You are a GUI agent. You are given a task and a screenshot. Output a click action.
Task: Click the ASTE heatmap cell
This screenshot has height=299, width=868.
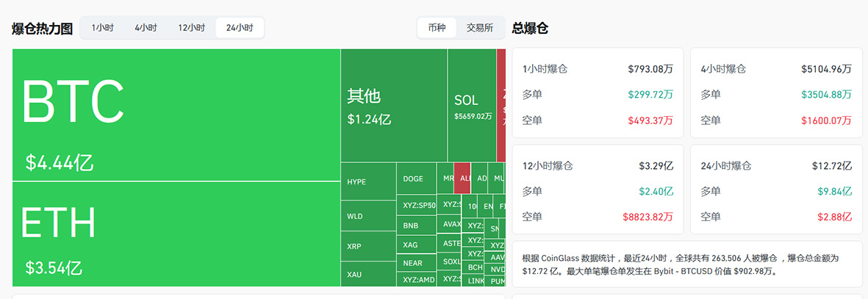[x=449, y=243]
